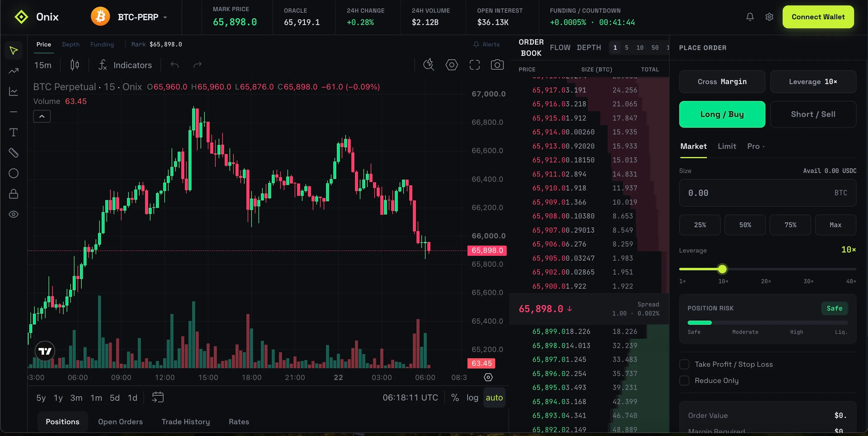This screenshot has height=436, width=868.
Task: Select the text annotation tool
Action: [14, 132]
